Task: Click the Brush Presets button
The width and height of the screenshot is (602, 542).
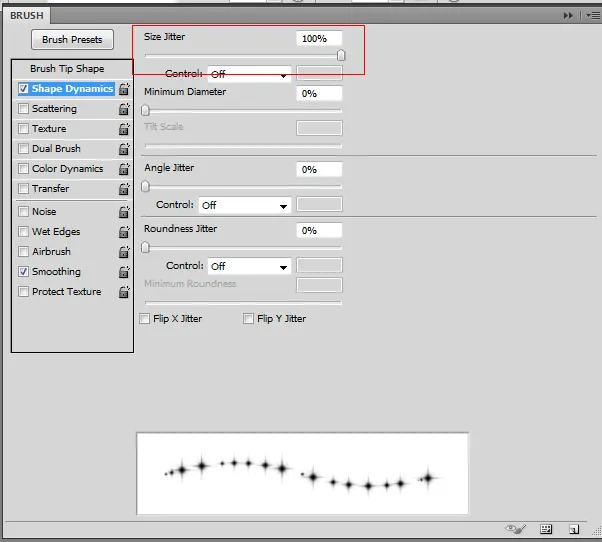Action: pos(72,40)
